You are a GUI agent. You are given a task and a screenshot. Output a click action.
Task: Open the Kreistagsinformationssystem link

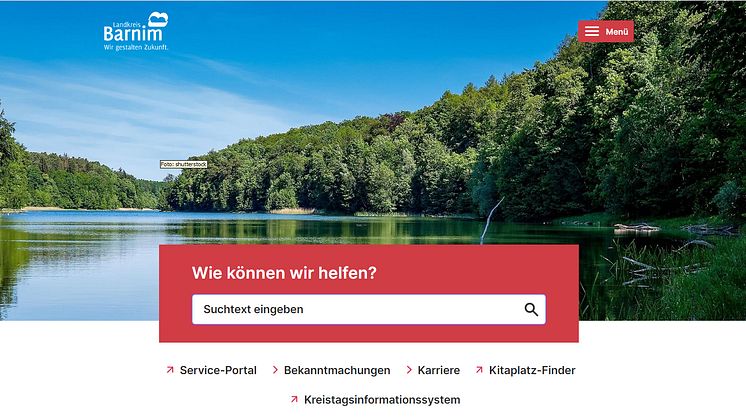click(382, 400)
